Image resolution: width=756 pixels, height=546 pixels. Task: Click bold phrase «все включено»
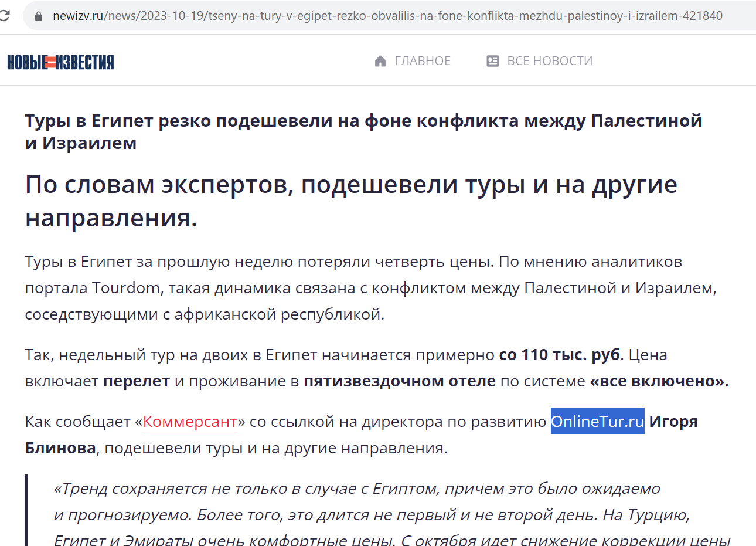click(x=659, y=381)
